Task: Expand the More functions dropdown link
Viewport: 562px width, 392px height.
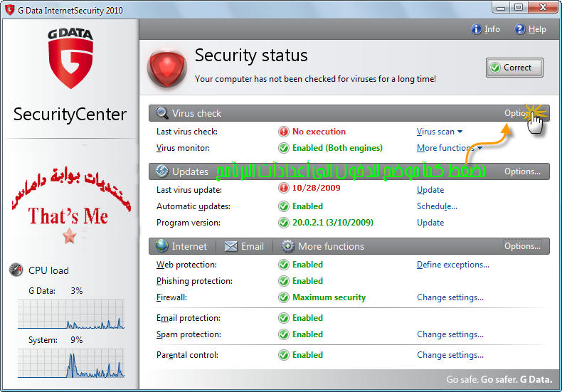Action: click(450, 148)
